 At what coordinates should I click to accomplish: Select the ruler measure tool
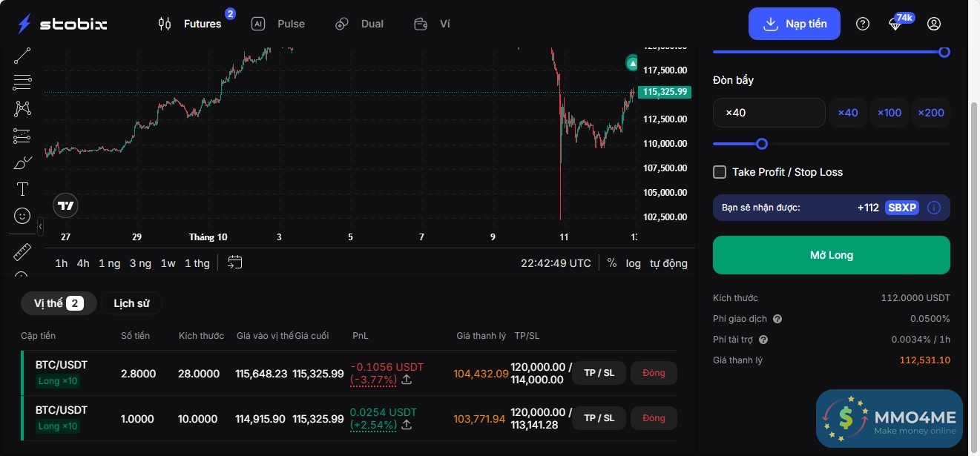[x=22, y=252]
